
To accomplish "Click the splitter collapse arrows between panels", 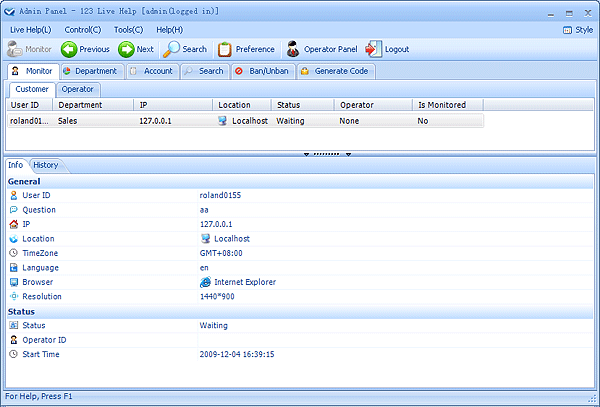I will [327, 154].
